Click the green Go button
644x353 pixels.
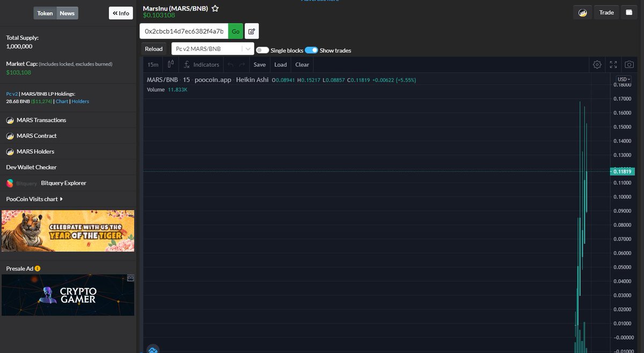[x=236, y=31]
